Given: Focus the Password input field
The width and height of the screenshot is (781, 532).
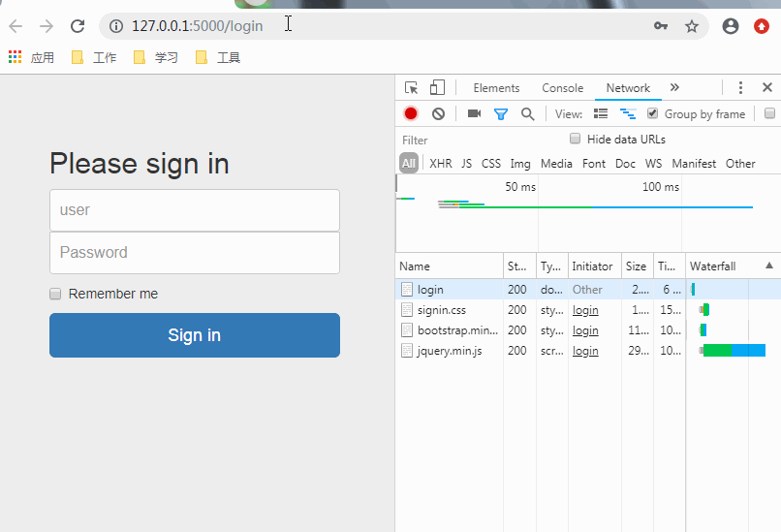Looking at the screenshot, I should tap(195, 253).
